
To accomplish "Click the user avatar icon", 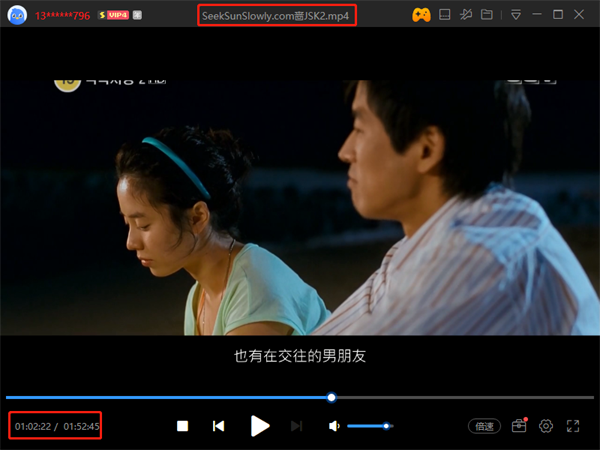I will point(16,15).
